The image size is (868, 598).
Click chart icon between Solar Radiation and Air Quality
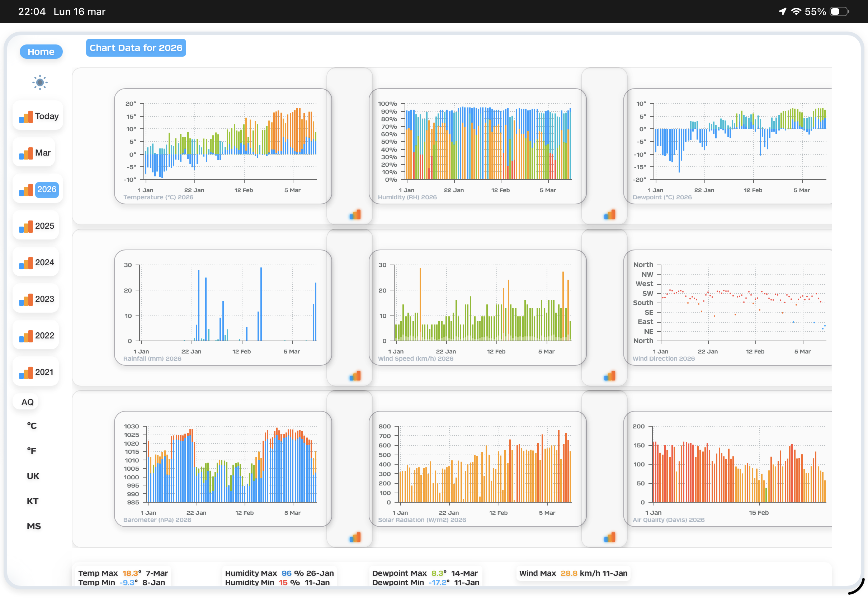pos(609,537)
